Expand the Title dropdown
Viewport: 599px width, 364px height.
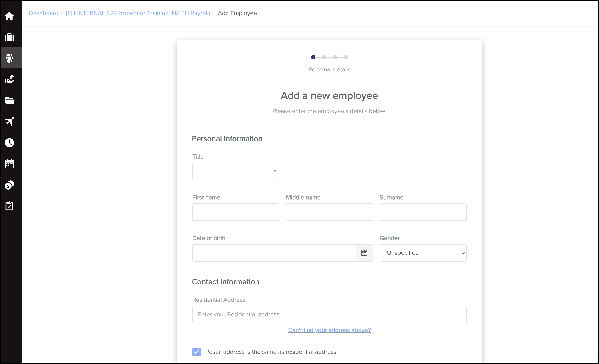click(x=235, y=171)
